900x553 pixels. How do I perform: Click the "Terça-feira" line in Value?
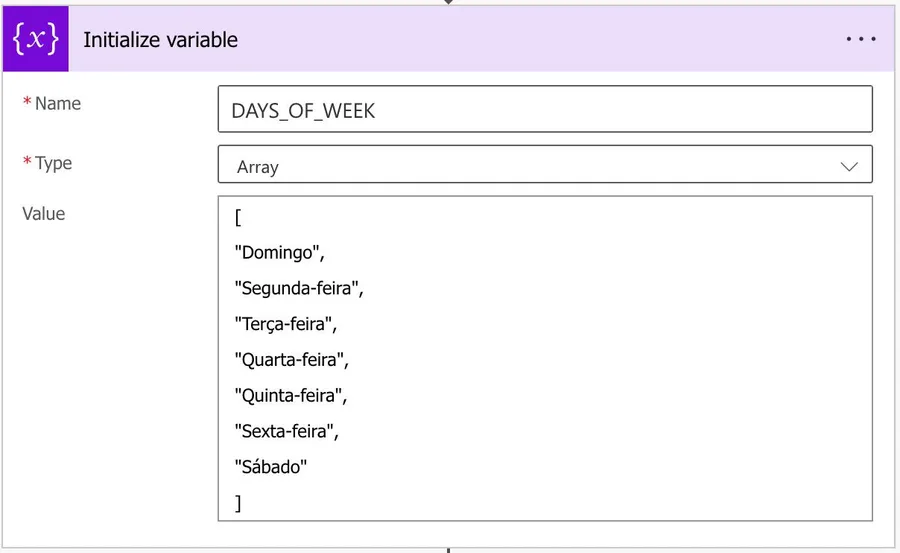pyautogui.click(x=287, y=324)
